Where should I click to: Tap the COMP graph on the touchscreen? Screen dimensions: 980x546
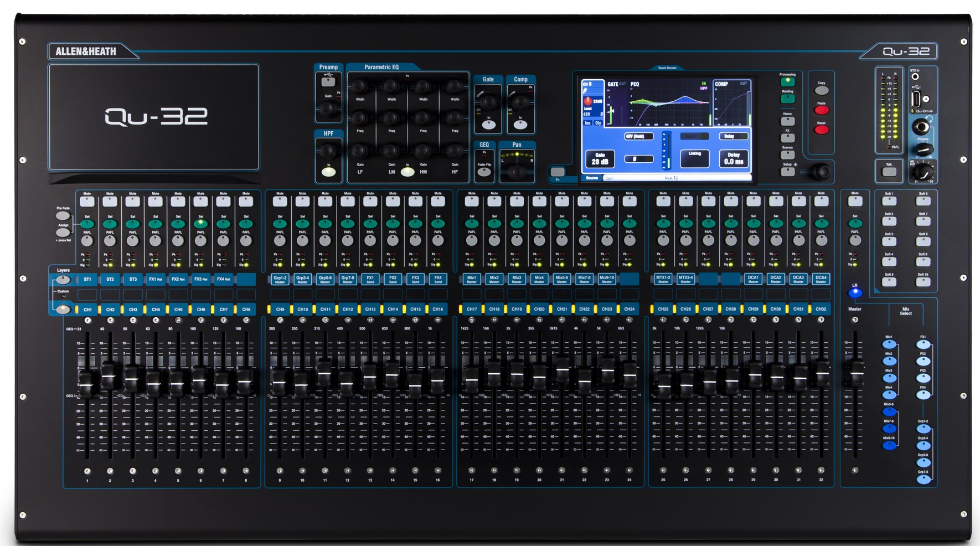click(732, 104)
